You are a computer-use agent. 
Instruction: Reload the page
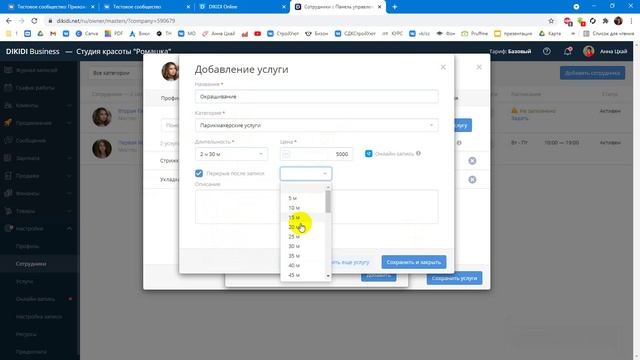point(34,21)
